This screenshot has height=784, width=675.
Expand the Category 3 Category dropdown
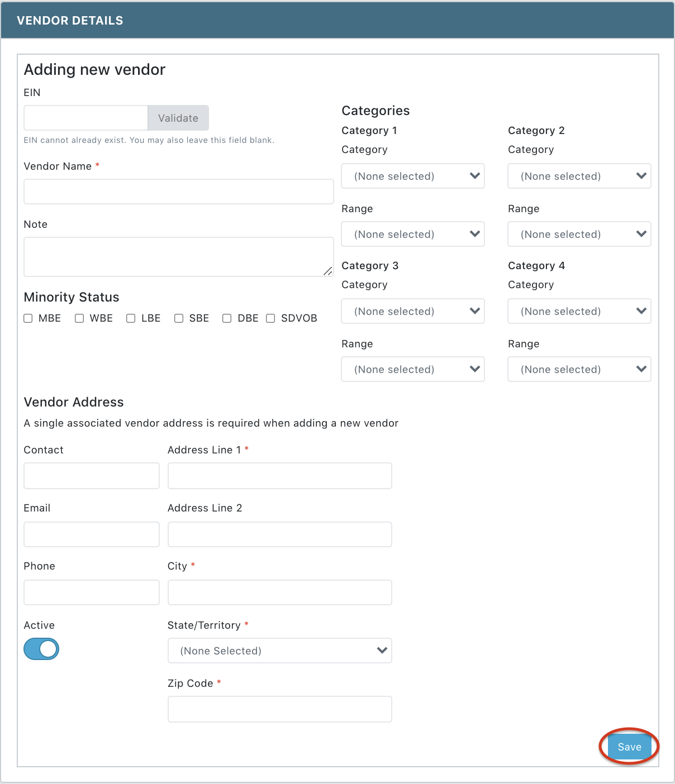pyautogui.click(x=412, y=311)
